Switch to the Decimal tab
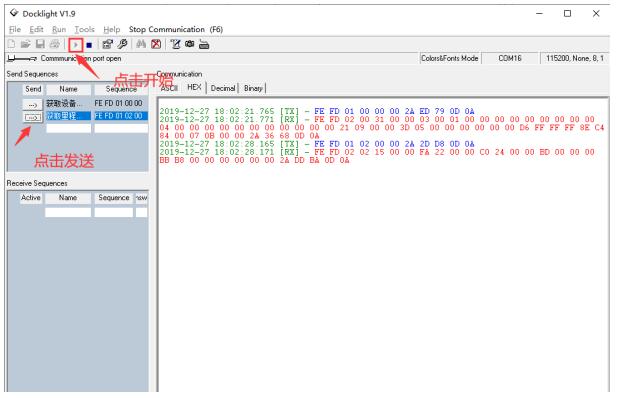This screenshot has width=618, height=398. [x=223, y=88]
